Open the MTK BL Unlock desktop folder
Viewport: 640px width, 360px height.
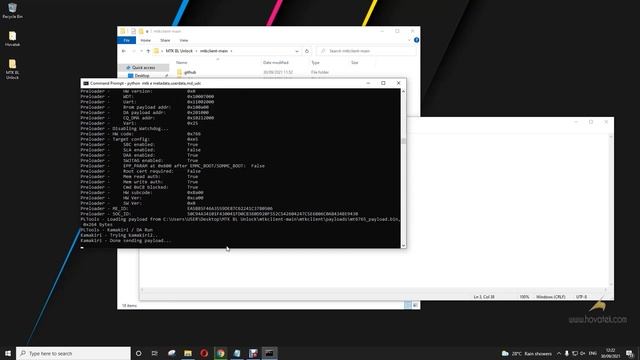(x=12, y=69)
